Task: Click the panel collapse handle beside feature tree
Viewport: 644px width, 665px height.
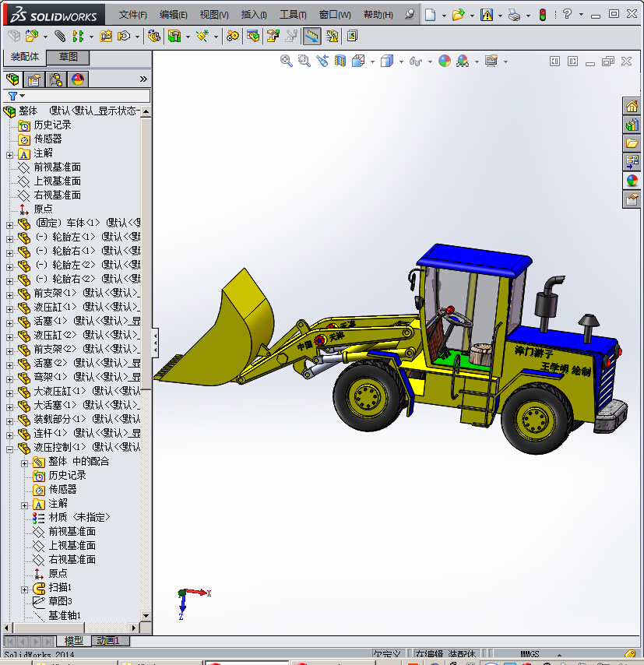Action: click(155, 343)
